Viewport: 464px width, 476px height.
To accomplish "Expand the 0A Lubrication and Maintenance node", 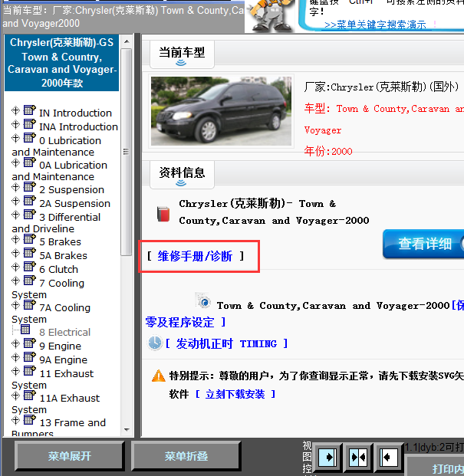I will click(15, 162).
